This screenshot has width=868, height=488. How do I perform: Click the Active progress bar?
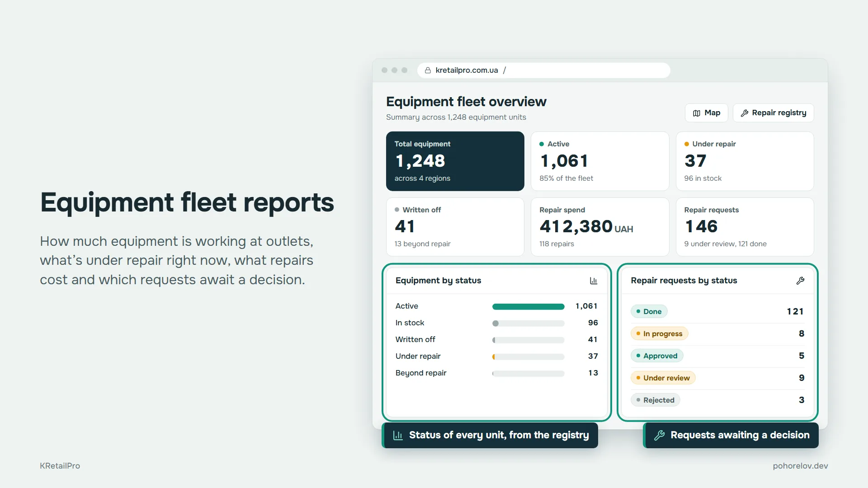pyautogui.click(x=528, y=307)
